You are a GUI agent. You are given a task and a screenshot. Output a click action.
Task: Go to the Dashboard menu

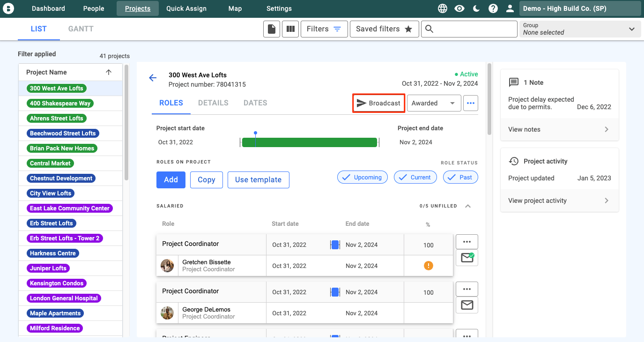pos(48,8)
